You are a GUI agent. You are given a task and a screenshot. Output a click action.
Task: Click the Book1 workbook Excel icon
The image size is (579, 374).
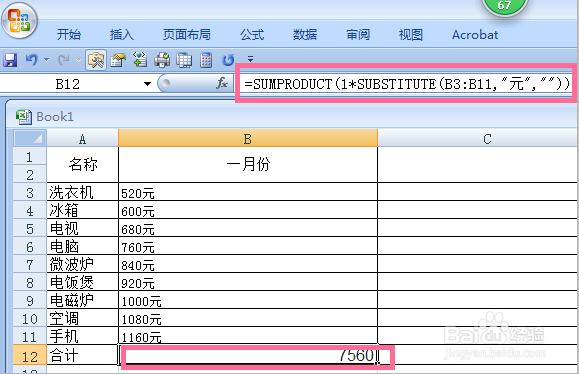[23, 117]
